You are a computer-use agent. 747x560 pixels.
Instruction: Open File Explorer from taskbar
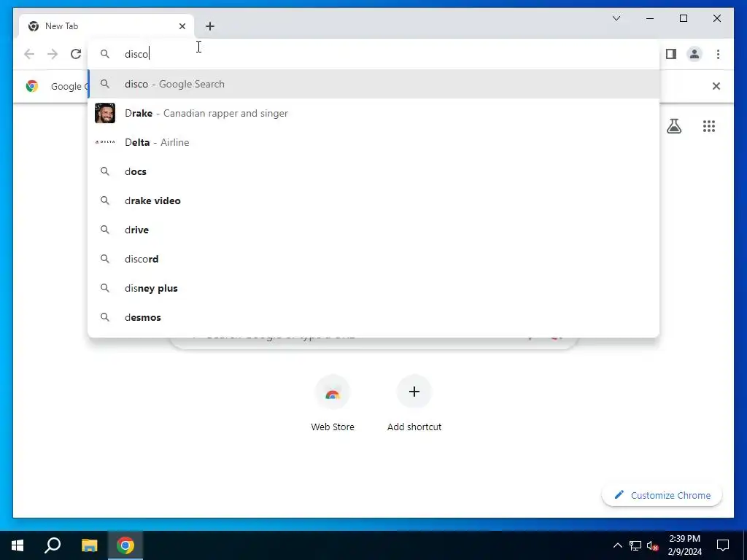(89, 545)
